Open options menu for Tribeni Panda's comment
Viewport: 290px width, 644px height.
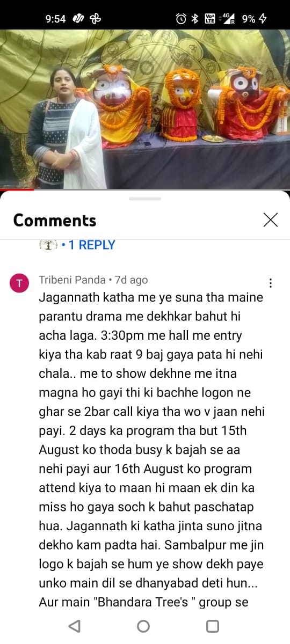coord(271,283)
